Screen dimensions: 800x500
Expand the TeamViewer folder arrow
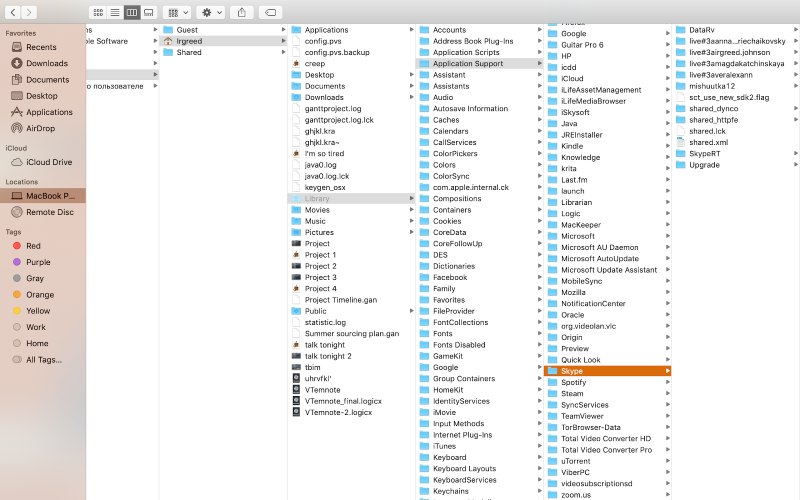(667, 416)
